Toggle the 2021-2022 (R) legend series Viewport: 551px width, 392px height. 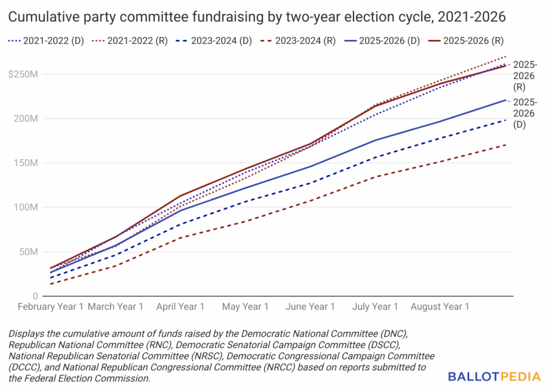pyautogui.click(x=137, y=41)
